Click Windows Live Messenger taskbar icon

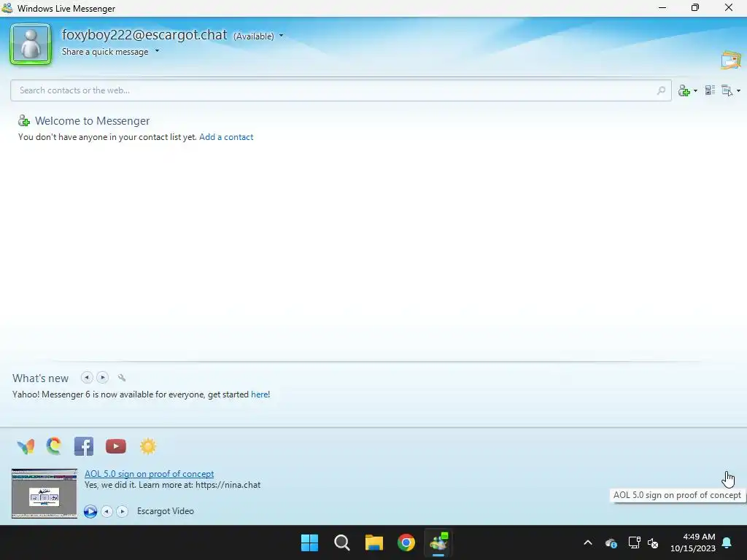point(438,542)
